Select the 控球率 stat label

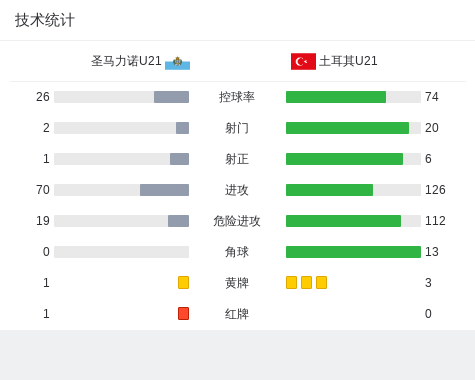coord(237,97)
